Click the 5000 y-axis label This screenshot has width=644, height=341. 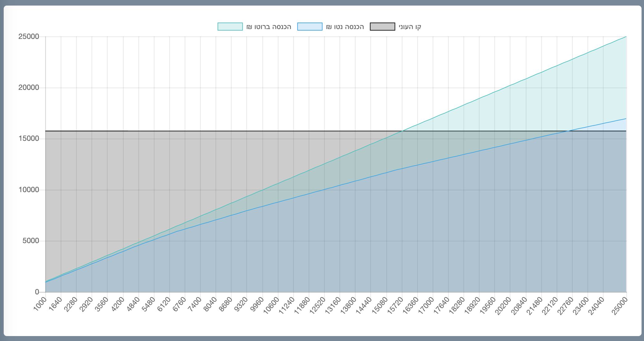pyautogui.click(x=31, y=241)
